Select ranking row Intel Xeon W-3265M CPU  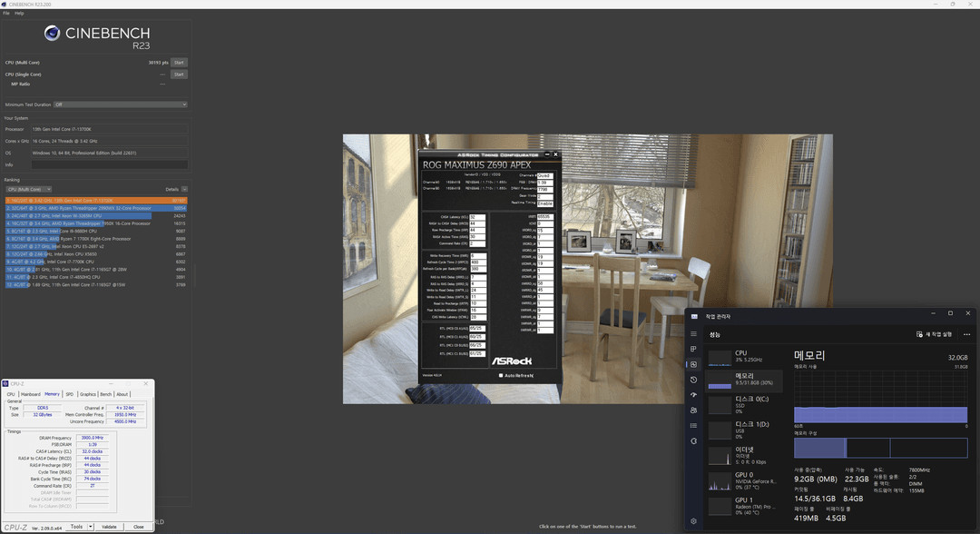click(x=96, y=216)
